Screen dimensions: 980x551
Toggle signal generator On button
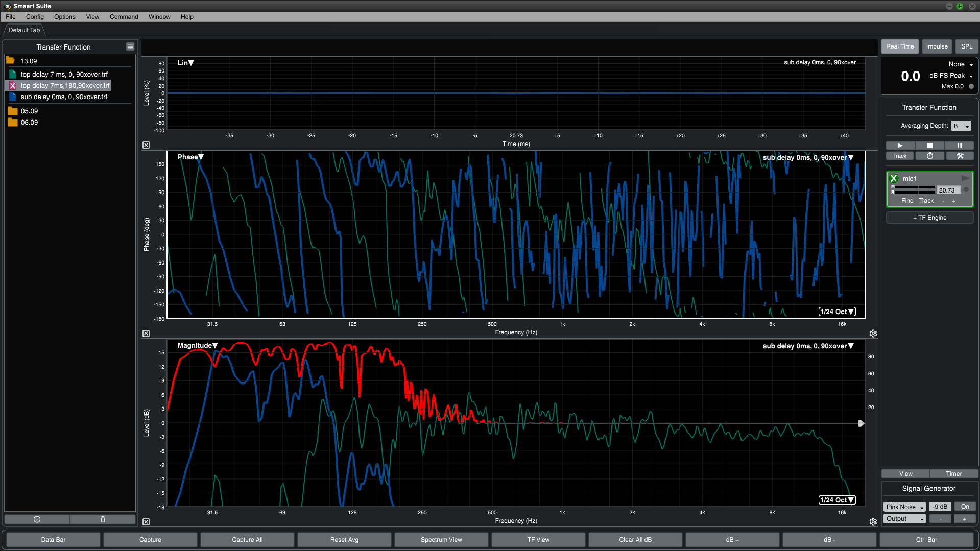(965, 507)
